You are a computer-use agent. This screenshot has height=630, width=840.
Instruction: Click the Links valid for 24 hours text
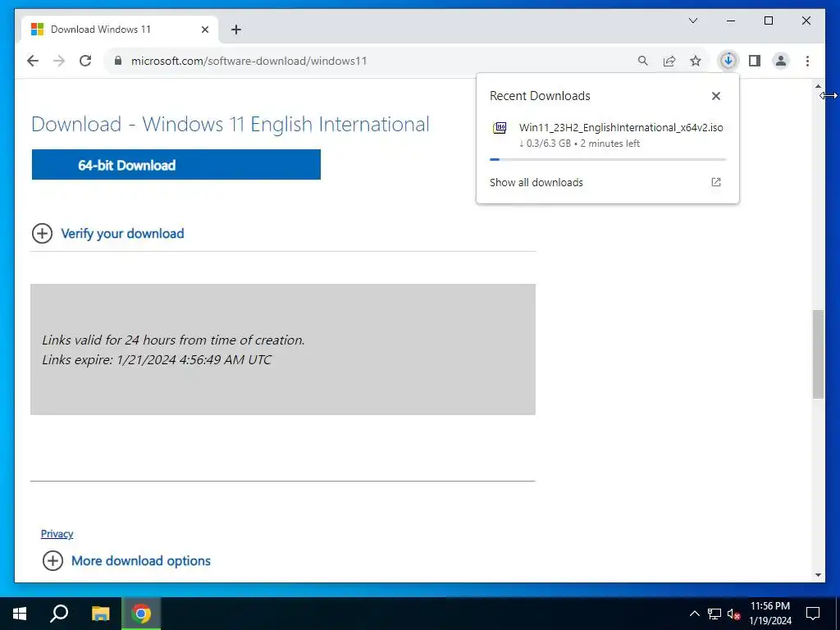coord(174,340)
